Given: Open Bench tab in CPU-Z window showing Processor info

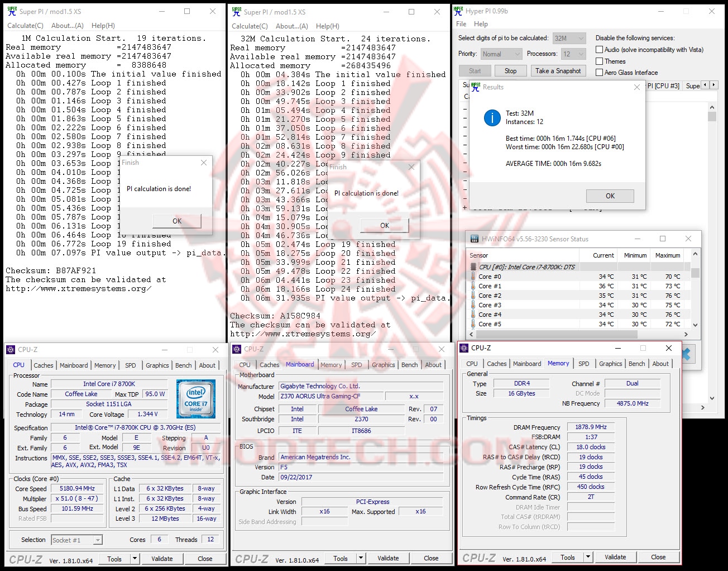Looking at the screenshot, I should 184,365.
